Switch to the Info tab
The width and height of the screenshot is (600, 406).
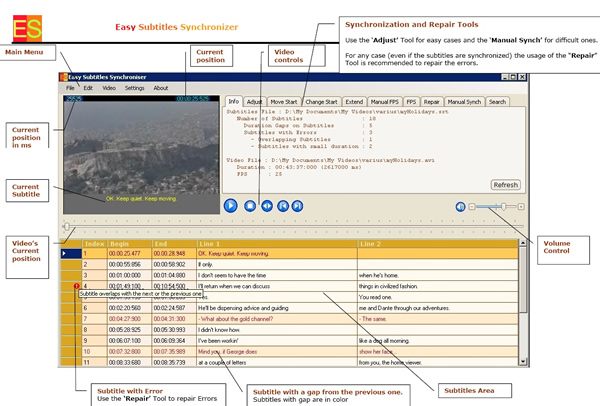click(x=233, y=101)
